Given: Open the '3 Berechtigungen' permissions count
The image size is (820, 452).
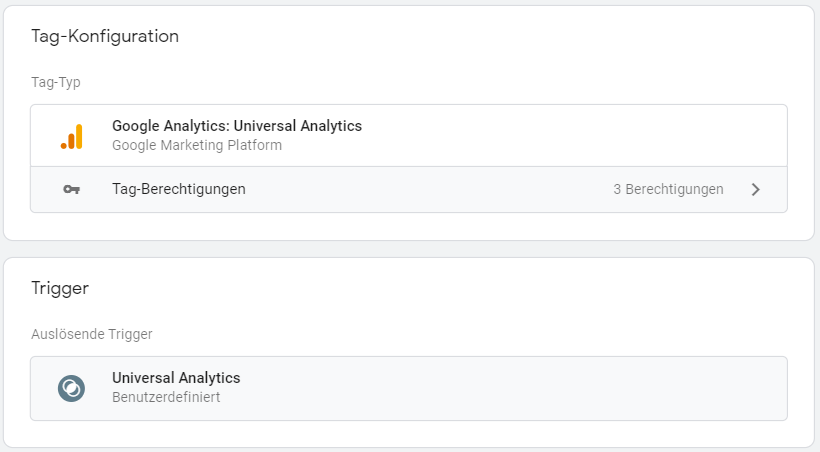Looking at the screenshot, I should coord(668,189).
